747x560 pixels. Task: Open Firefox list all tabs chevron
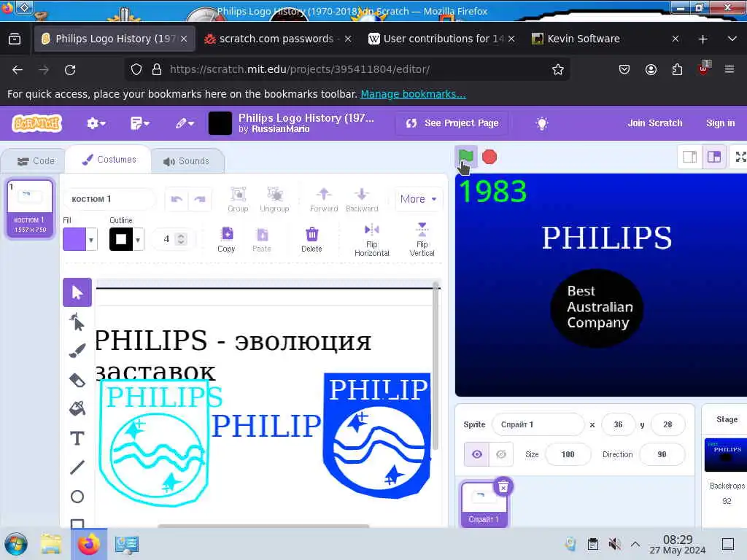tap(732, 39)
